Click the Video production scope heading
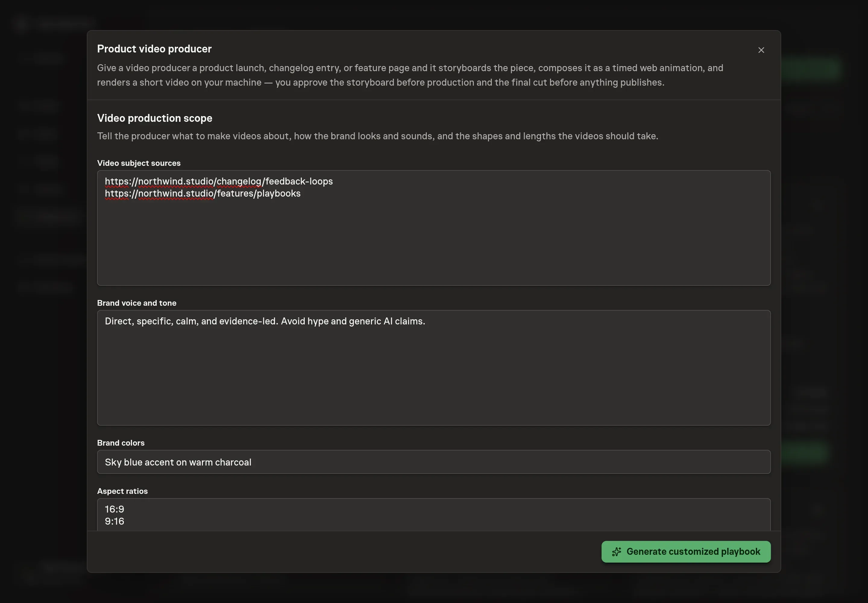The width and height of the screenshot is (868, 603). point(155,118)
